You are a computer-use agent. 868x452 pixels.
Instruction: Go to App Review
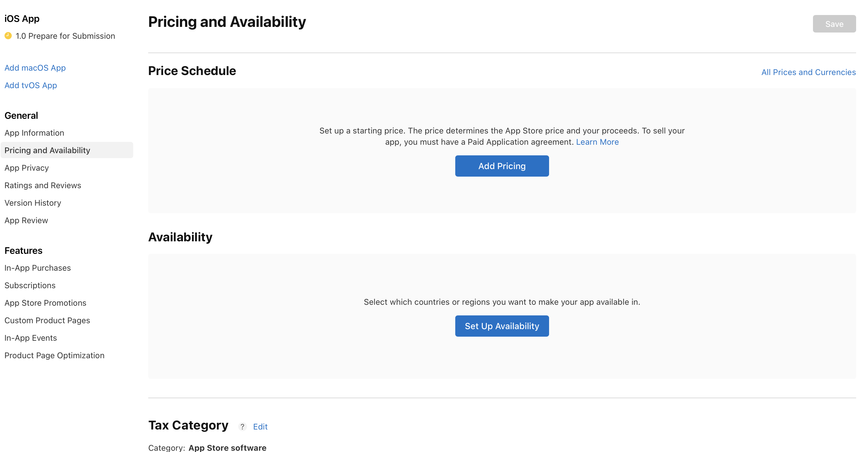[x=26, y=220]
